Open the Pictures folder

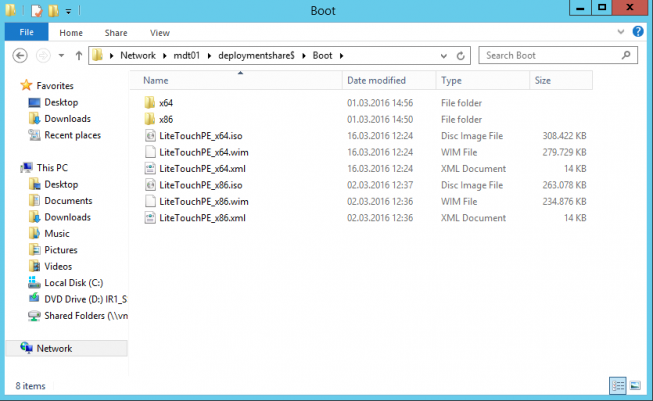(60, 250)
